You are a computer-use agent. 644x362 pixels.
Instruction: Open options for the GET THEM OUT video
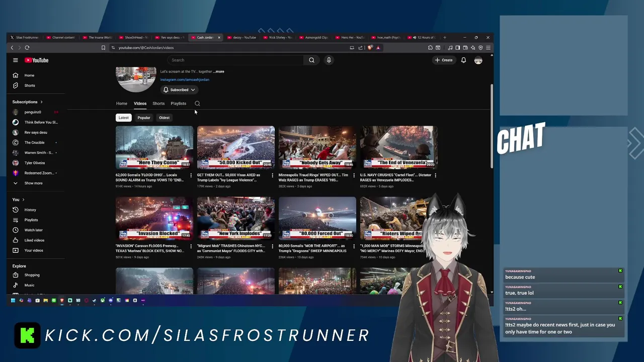click(x=272, y=175)
